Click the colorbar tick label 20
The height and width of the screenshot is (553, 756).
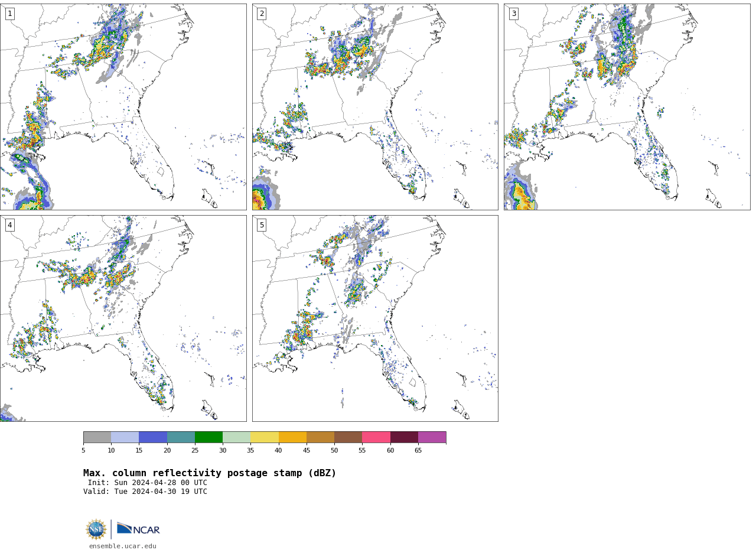[x=167, y=451]
